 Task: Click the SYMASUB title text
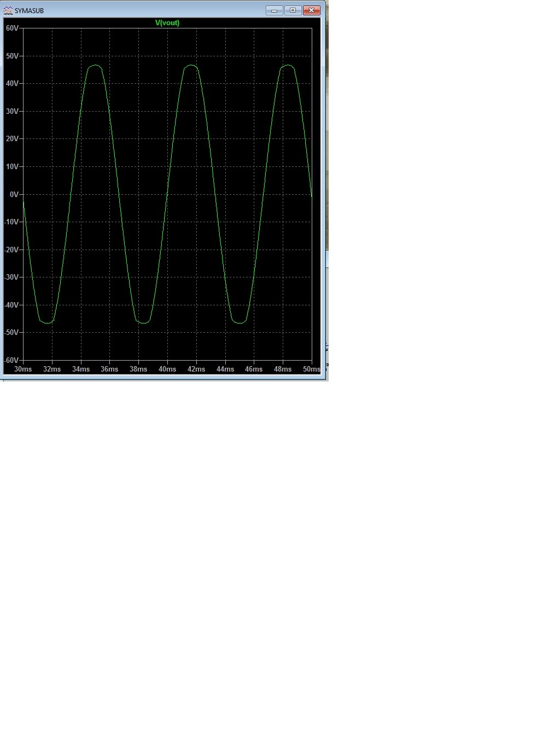coord(29,11)
